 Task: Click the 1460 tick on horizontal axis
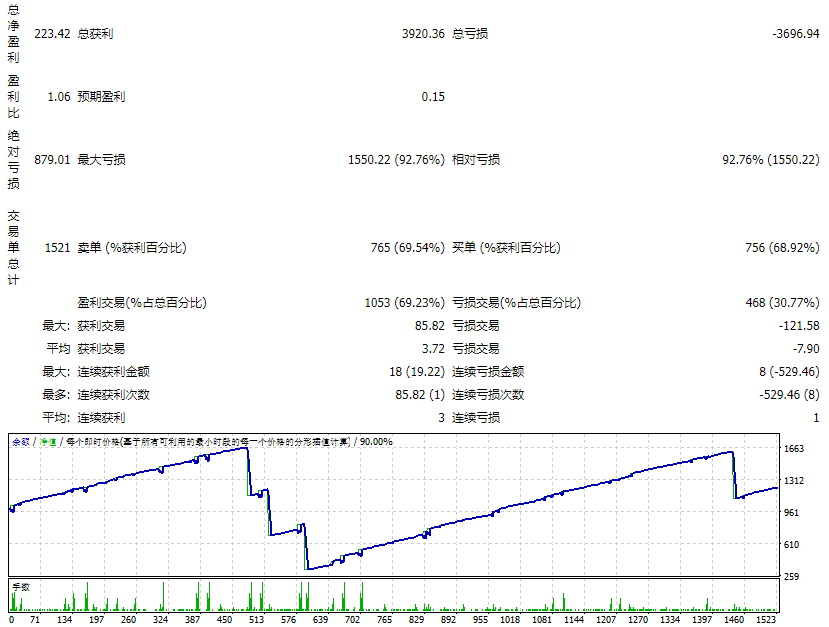pyautogui.click(x=734, y=620)
